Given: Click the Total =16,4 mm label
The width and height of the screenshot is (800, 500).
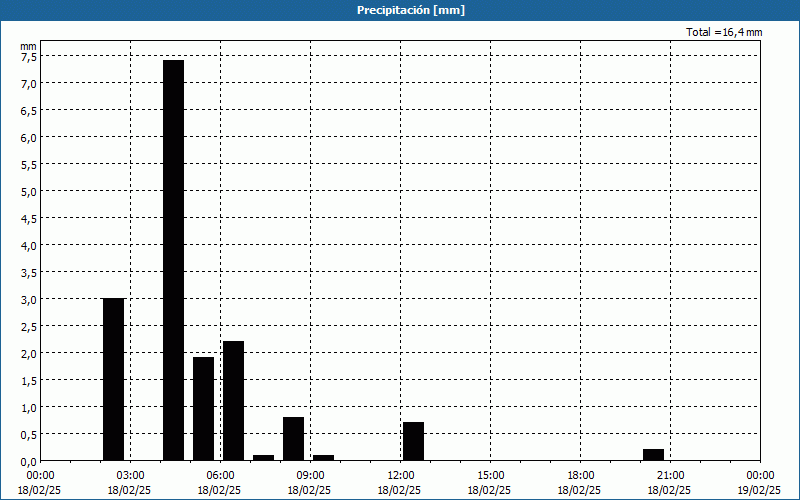Looking at the screenshot, I should tap(724, 32).
